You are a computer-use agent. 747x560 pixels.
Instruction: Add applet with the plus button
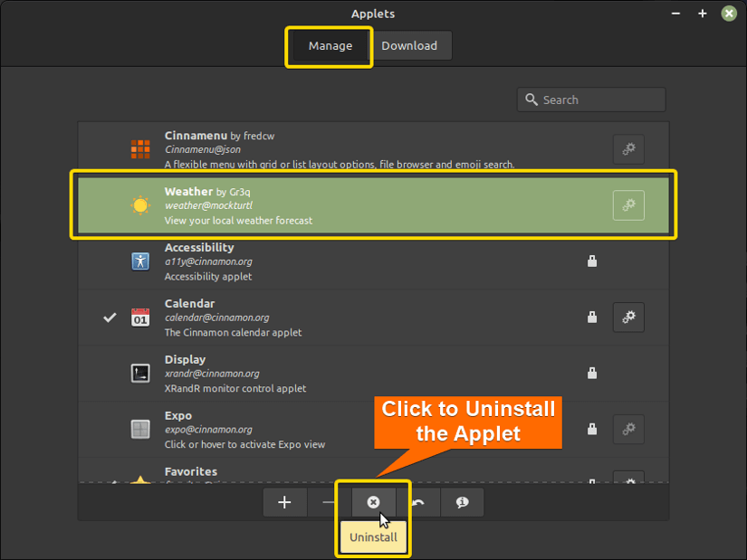(x=284, y=502)
